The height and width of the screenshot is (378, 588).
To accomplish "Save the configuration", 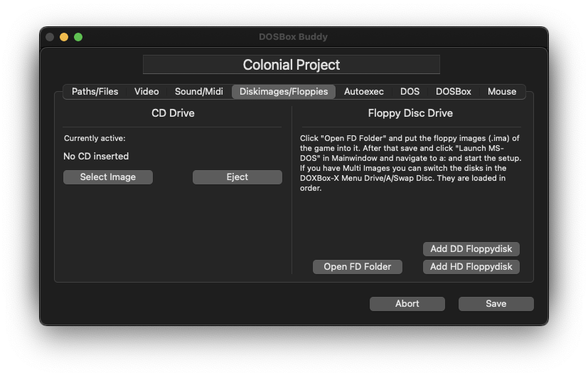I will [496, 304].
